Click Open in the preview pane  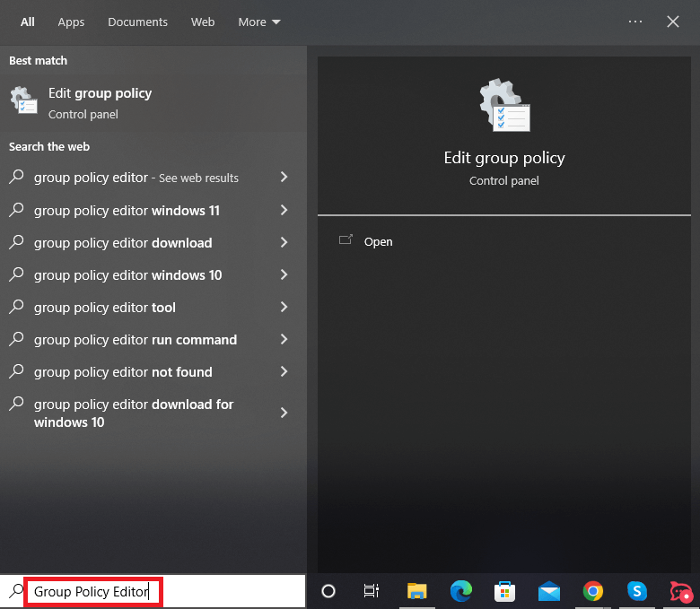378,241
